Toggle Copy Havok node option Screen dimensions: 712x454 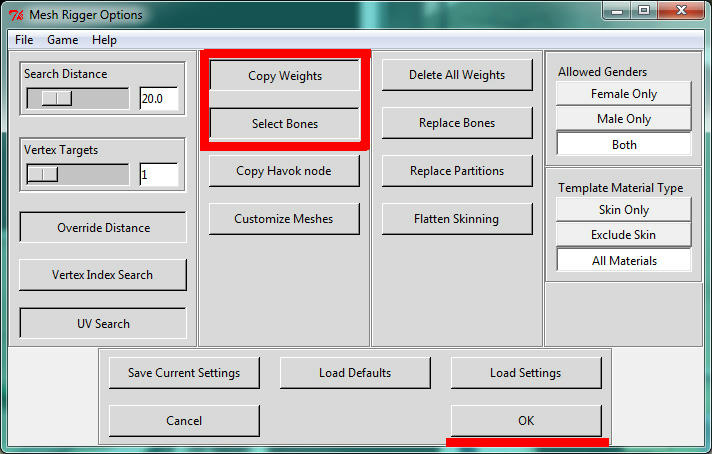[x=284, y=171]
